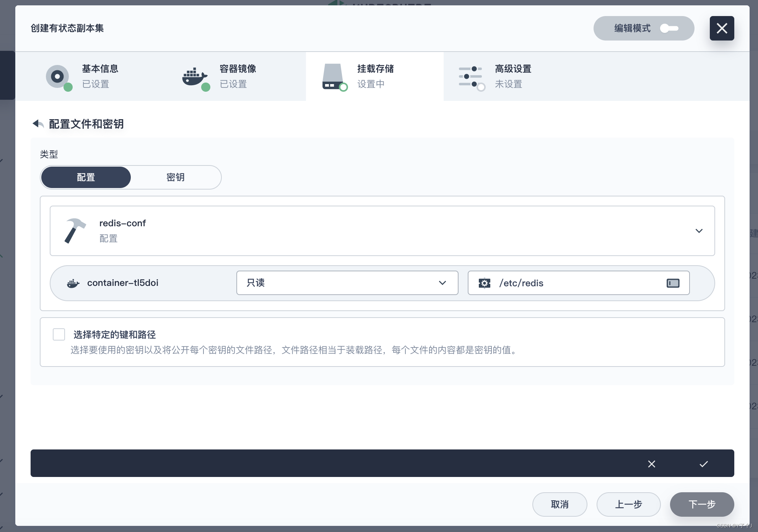Image resolution: width=758 pixels, height=532 pixels.
Task: Click the 上一步 button
Action: [x=629, y=504]
